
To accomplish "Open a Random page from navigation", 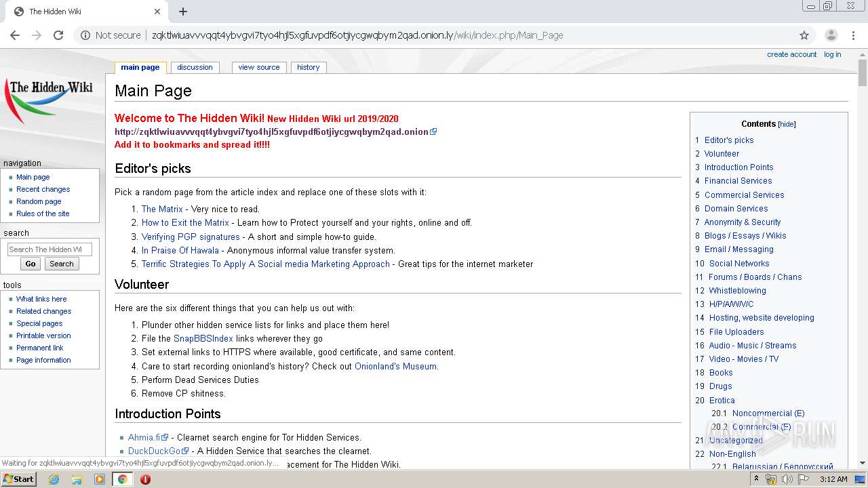I will point(39,201).
